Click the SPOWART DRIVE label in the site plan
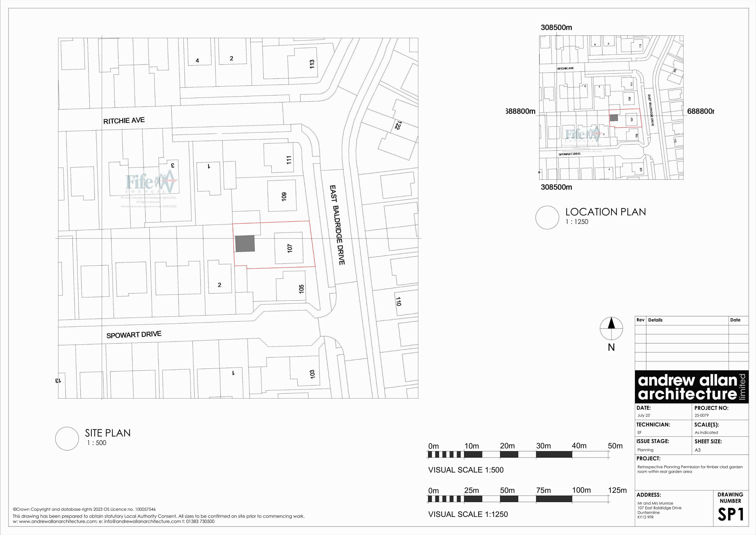 pyautogui.click(x=134, y=335)
